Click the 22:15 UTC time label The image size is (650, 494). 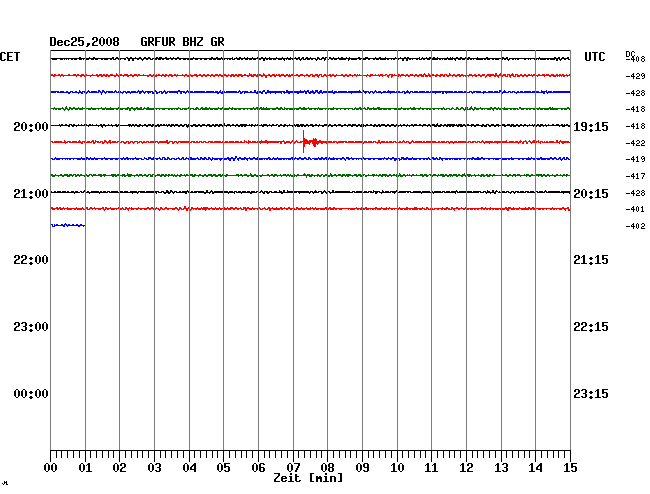pos(591,327)
